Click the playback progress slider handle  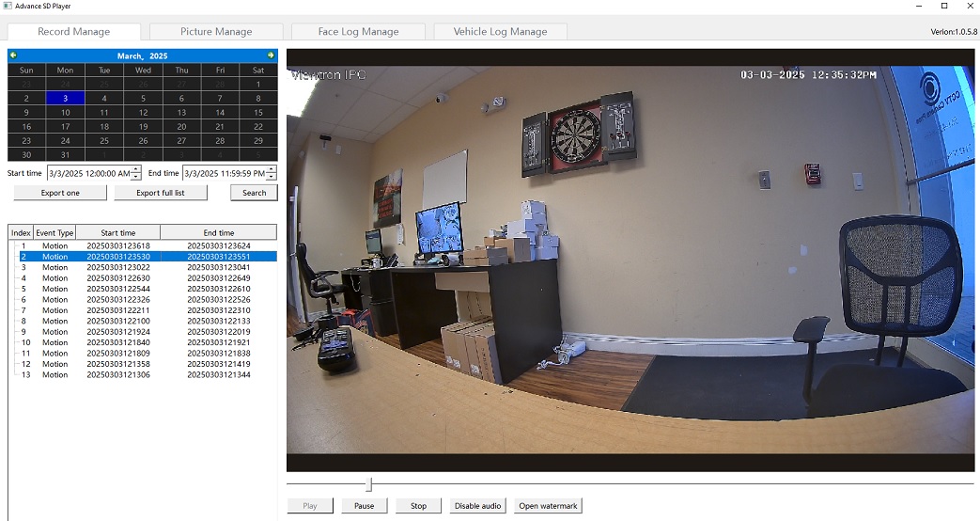tap(368, 484)
